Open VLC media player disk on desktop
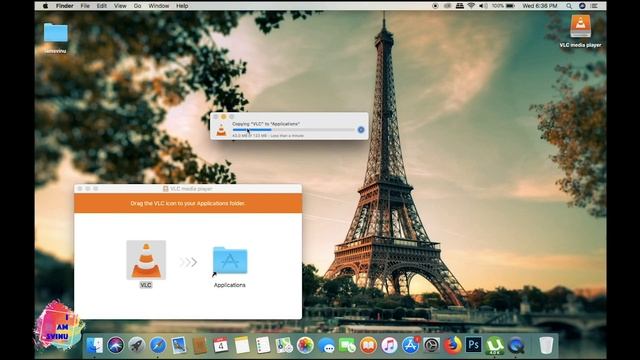The image size is (640, 360). [x=580, y=27]
